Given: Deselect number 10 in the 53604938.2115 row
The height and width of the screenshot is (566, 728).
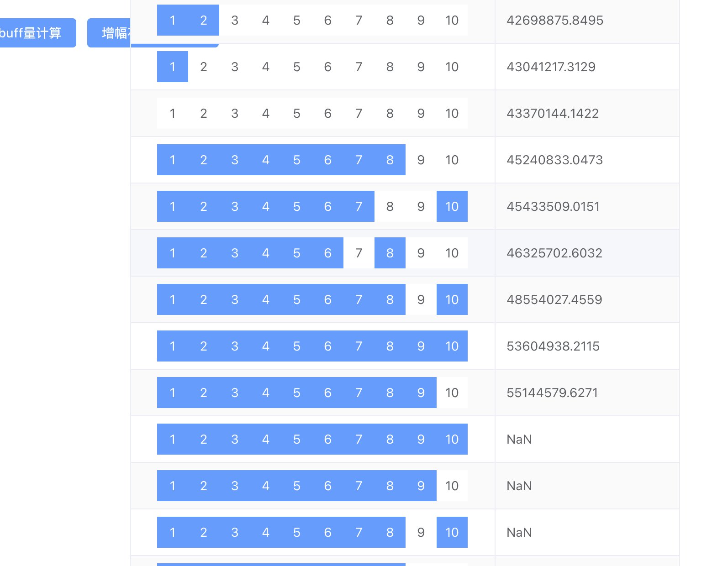Looking at the screenshot, I should click(x=452, y=346).
